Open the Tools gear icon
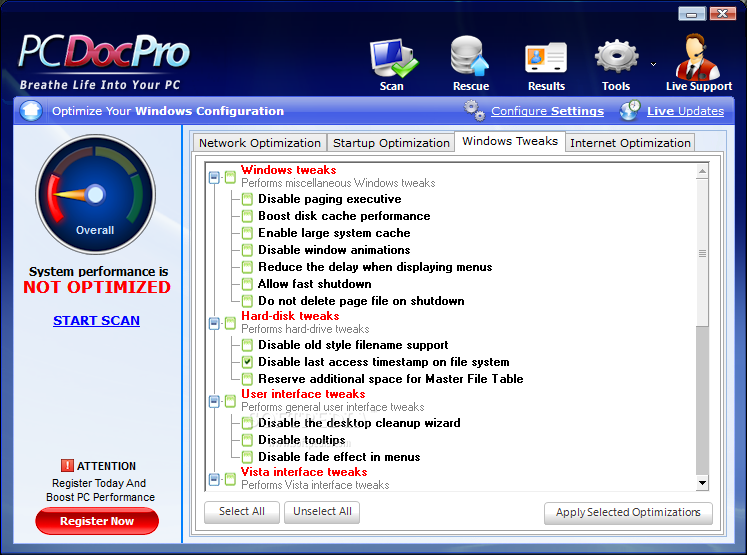The height and width of the screenshot is (555, 747). click(616, 56)
